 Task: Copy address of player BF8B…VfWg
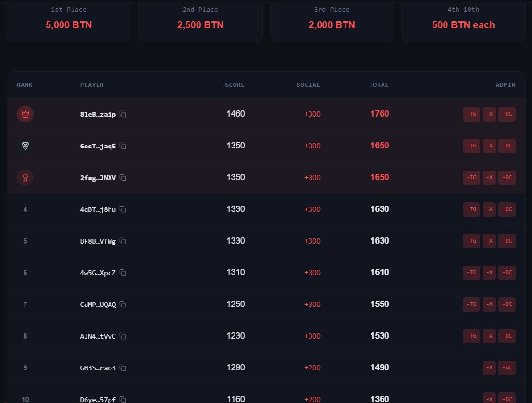pos(123,241)
